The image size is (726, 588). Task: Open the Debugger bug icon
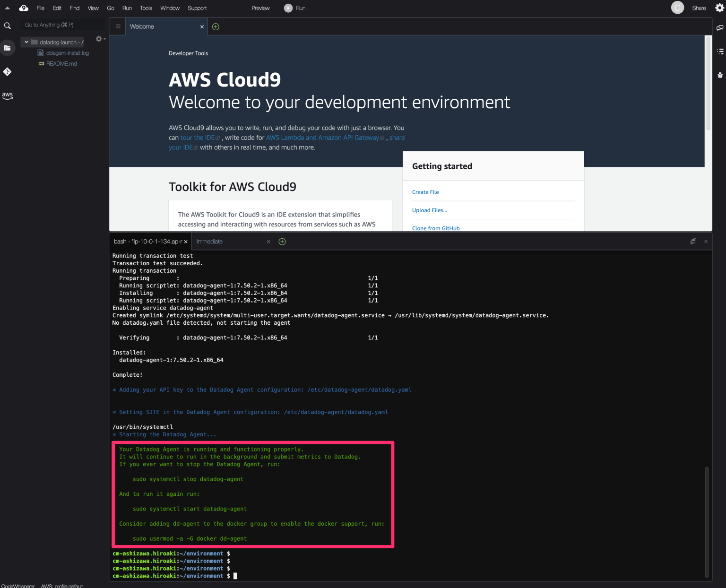pos(720,75)
